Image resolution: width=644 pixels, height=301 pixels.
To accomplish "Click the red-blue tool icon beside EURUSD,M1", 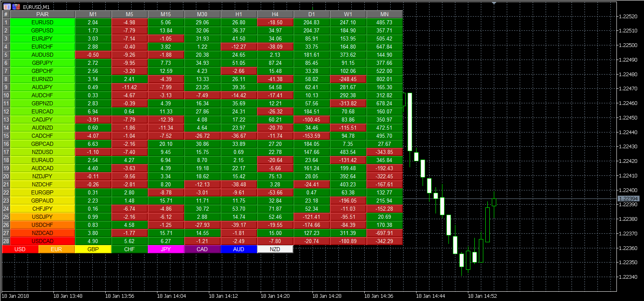I will pyautogui.click(x=16, y=7).
